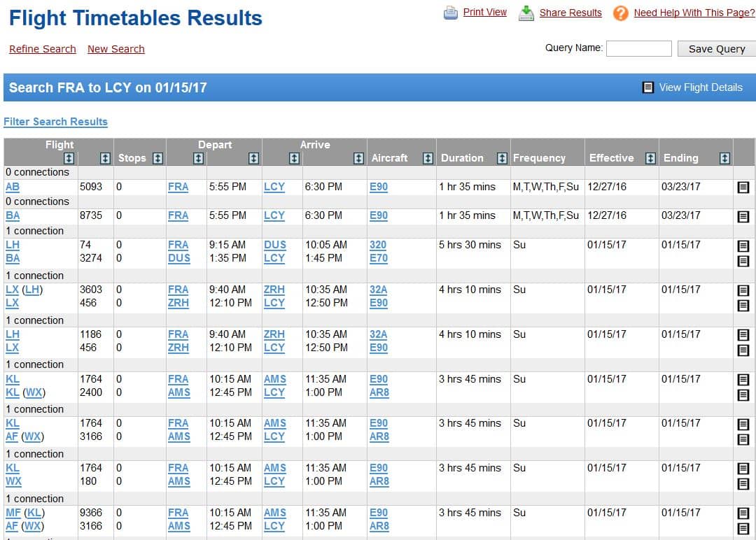Click the Share Results download icon

pos(526,13)
